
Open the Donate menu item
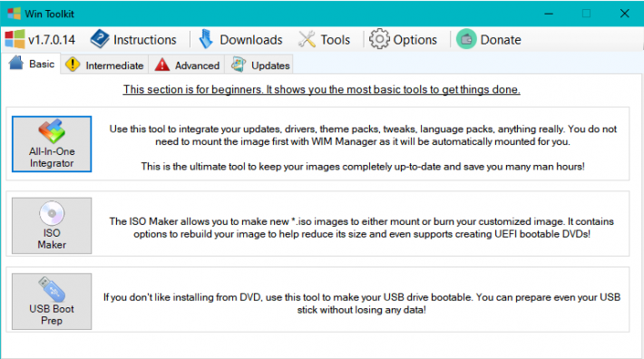(489, 39)
